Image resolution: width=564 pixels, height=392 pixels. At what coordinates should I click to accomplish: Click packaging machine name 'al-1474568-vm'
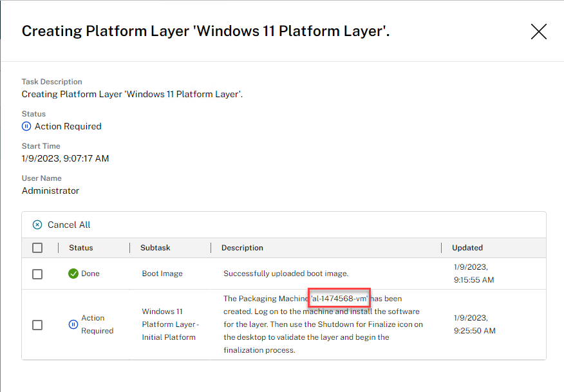[339, 299]
